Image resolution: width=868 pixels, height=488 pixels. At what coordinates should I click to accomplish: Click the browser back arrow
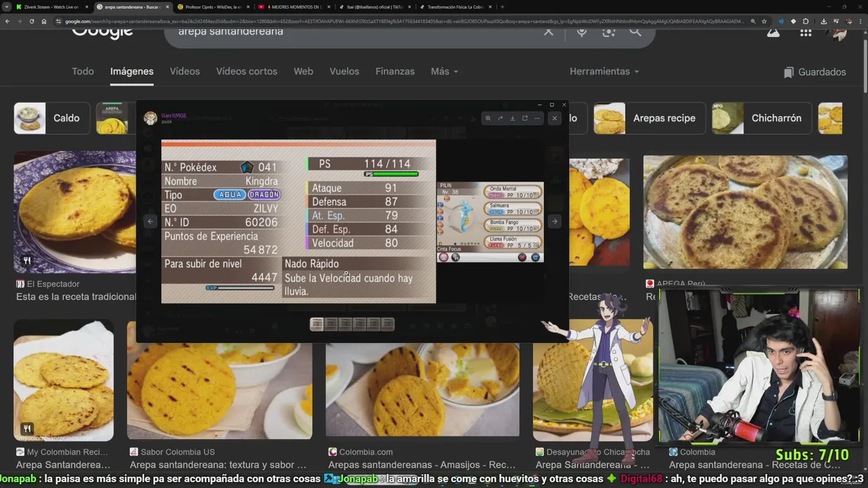(x=7, y=21)
